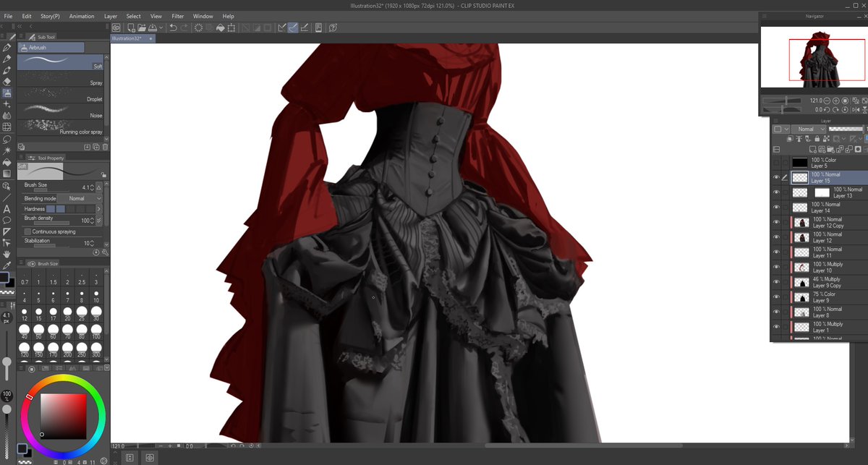Screen dimensions: 868x465
Task: Open the Layer menu
Action: click(111, 16)
